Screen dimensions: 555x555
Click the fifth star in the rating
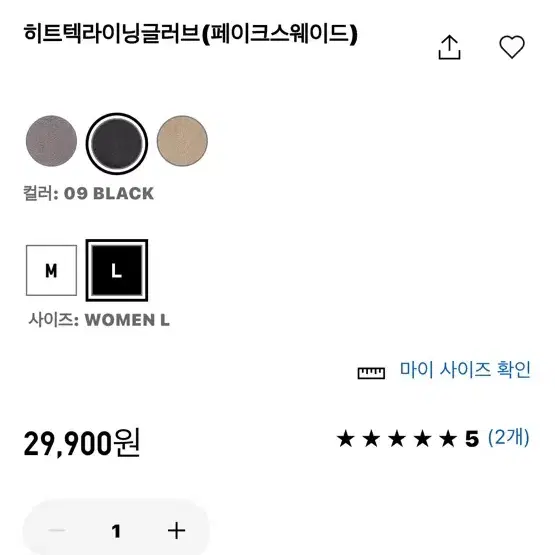tap(448, 439)
